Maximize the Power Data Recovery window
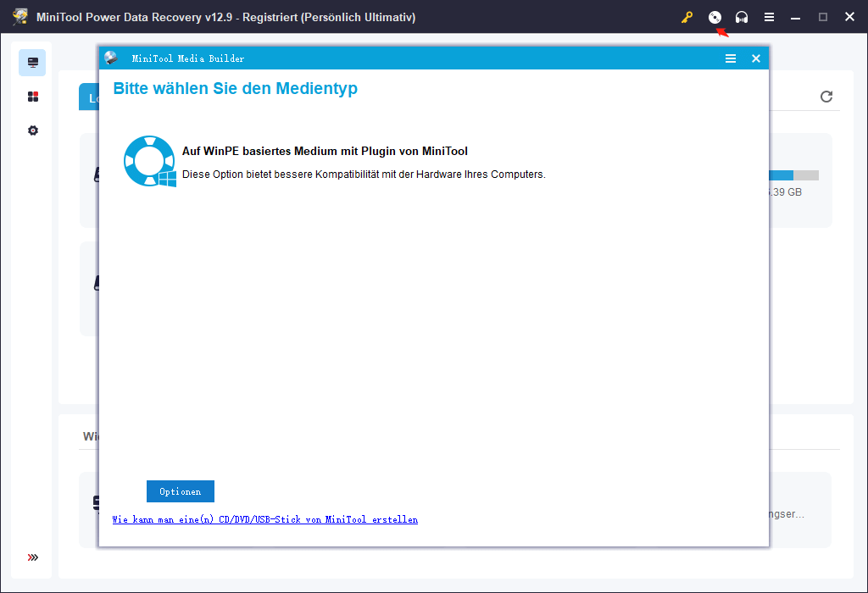This screenshot has width=868, height=593. (822, 17)
